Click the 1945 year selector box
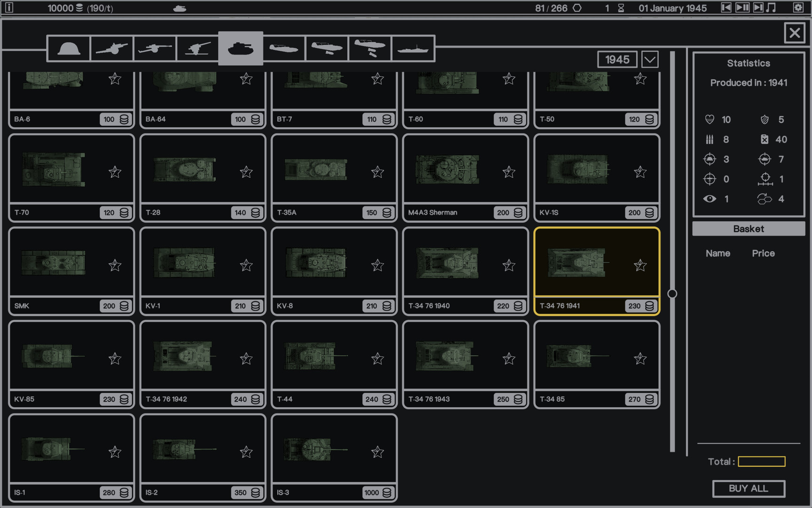The image size is (812, 508). [x=617, y=60]
